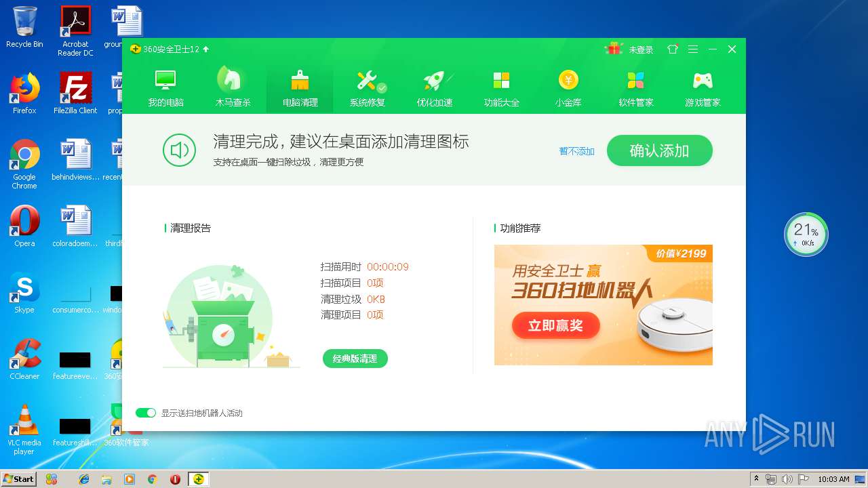This screenshot has width=868, height=488.
Task: Open CCleaner desktop icon
Action: tap(24, 359)
